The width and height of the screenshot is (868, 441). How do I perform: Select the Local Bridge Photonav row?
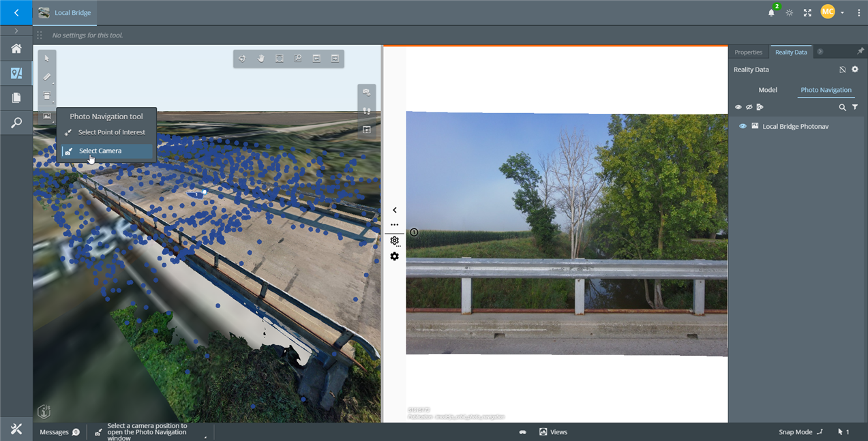pos(796,126)
